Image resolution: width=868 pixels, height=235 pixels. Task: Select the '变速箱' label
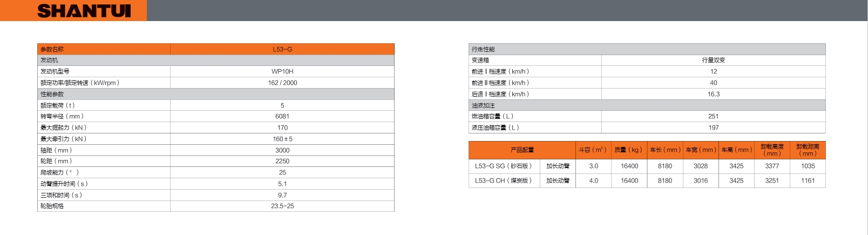point(480,60)
